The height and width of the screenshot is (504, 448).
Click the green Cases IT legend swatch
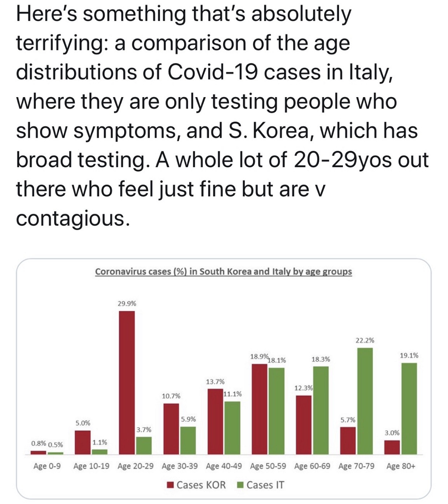pos(240,485)
